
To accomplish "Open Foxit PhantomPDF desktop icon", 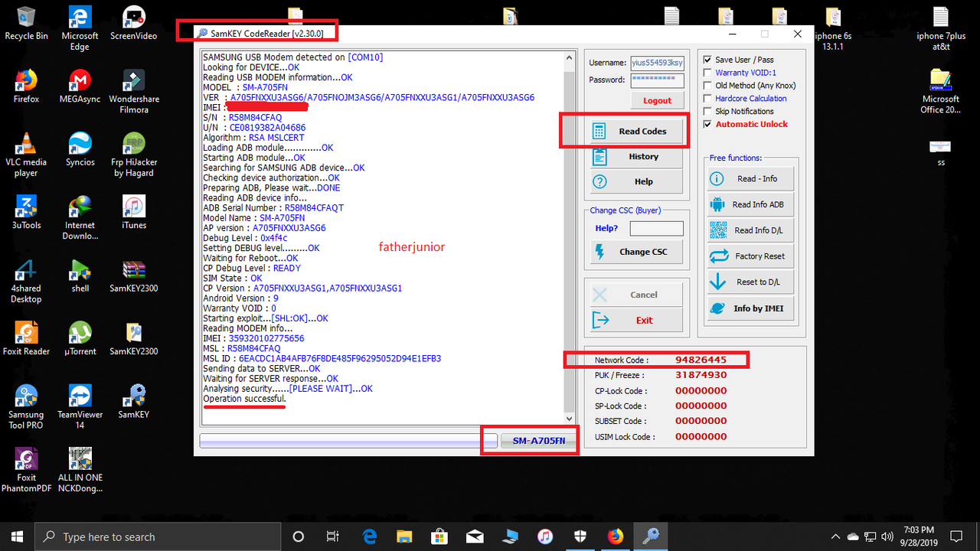I will coord(26,470).
